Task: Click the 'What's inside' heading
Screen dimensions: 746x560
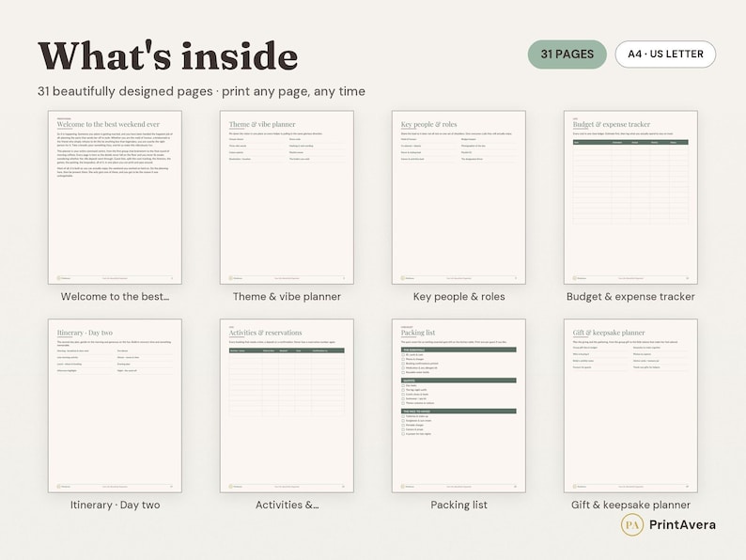Action: pyautogui.click(x=167, y=56)
